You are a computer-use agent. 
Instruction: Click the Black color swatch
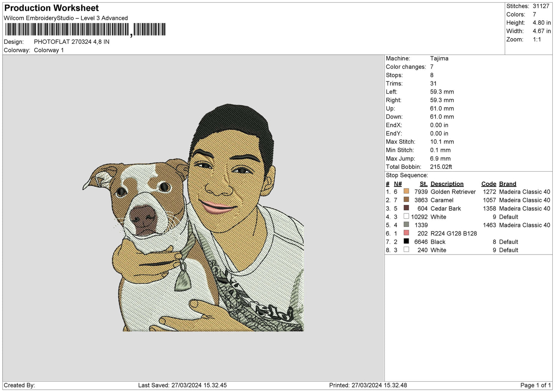(x=406, y=241)
